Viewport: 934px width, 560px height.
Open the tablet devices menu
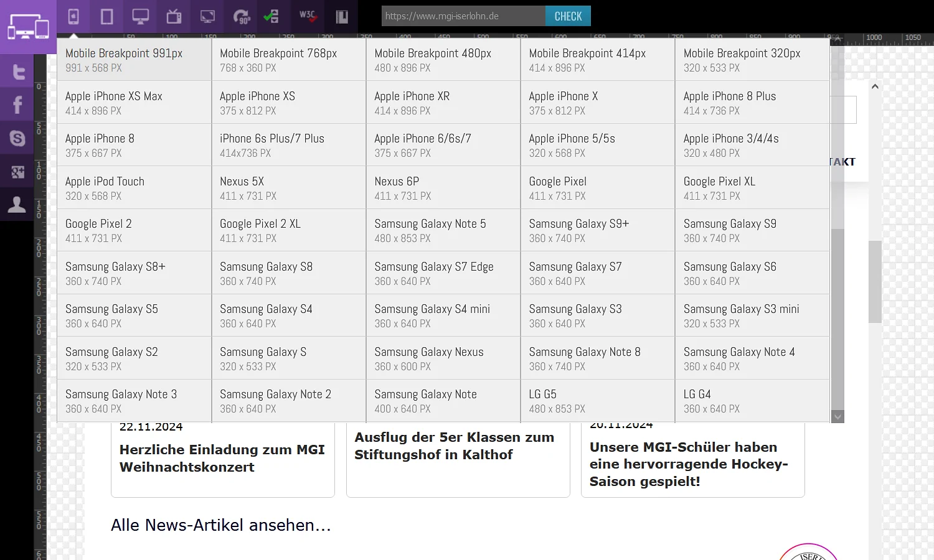107,16
